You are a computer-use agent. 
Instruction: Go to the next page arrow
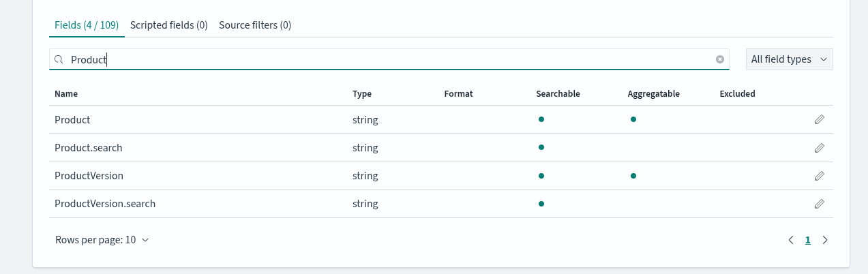(825, 240)
